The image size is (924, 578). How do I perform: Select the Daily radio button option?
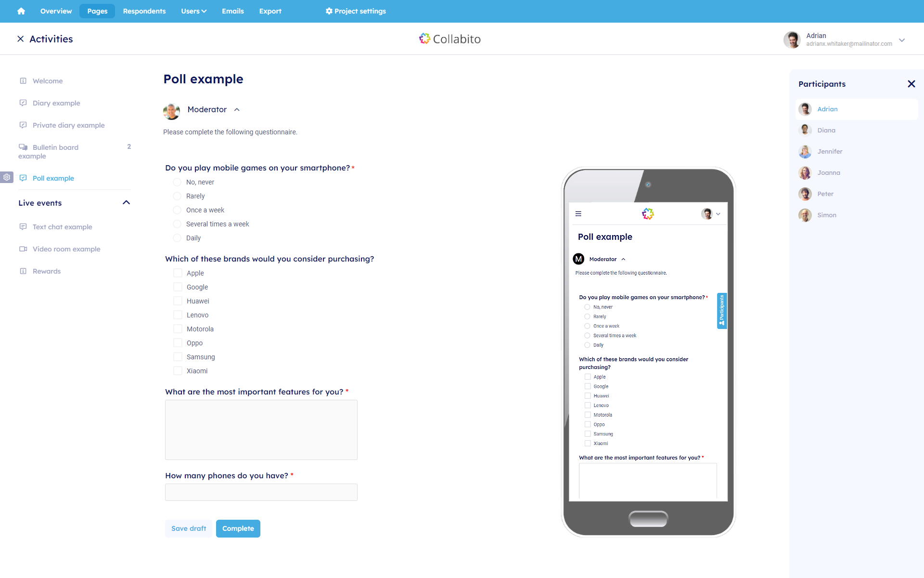click(177, 238)
